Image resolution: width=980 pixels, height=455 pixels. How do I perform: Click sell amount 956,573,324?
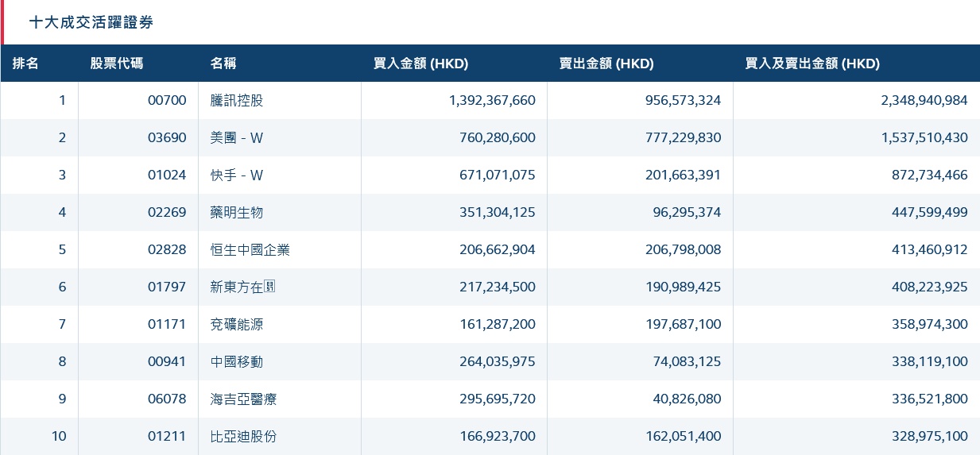click(x=683, y=101)
